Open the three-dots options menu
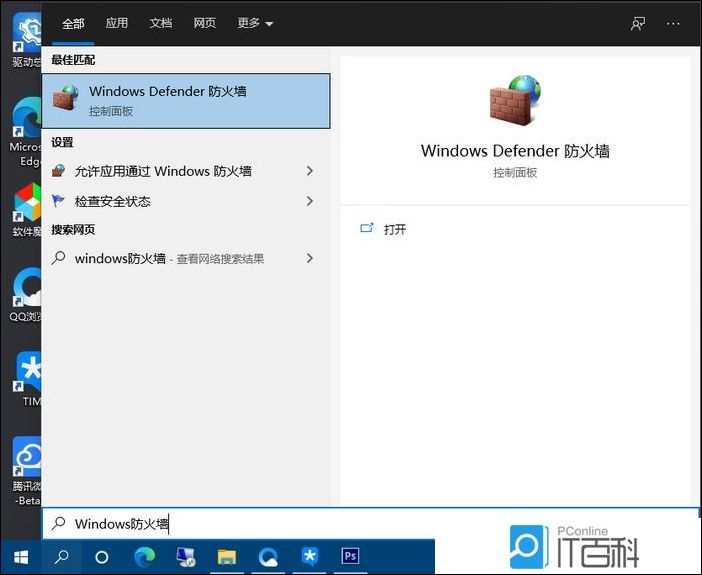This screenshot has width=702, height=575. click(x=673, y=24)
